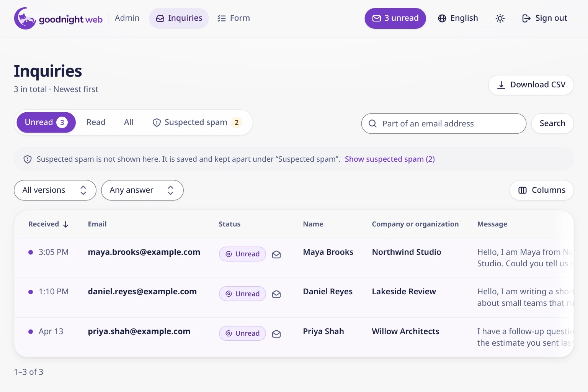Open maya.brooks@example.com inquiry
Image resolution: width=588 pixels, height=392 pixels.
pyautogui.click(x=144, y=252)
